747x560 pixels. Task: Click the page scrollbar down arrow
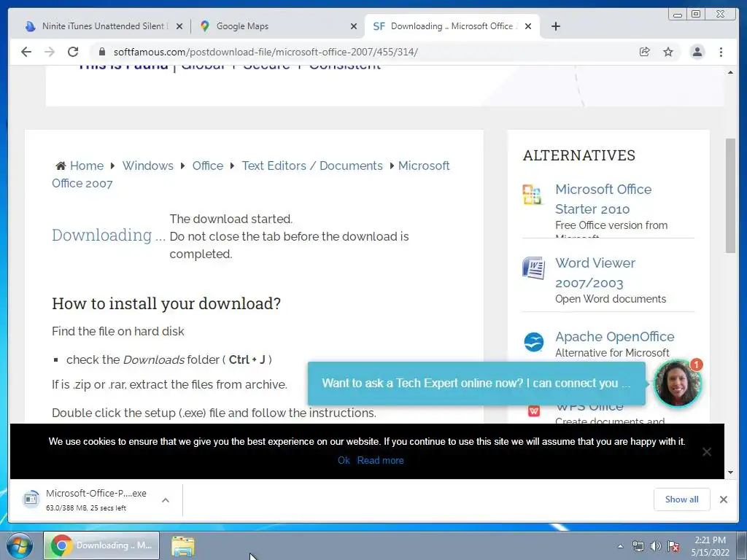pyautogui.click(x=730, y=472)
